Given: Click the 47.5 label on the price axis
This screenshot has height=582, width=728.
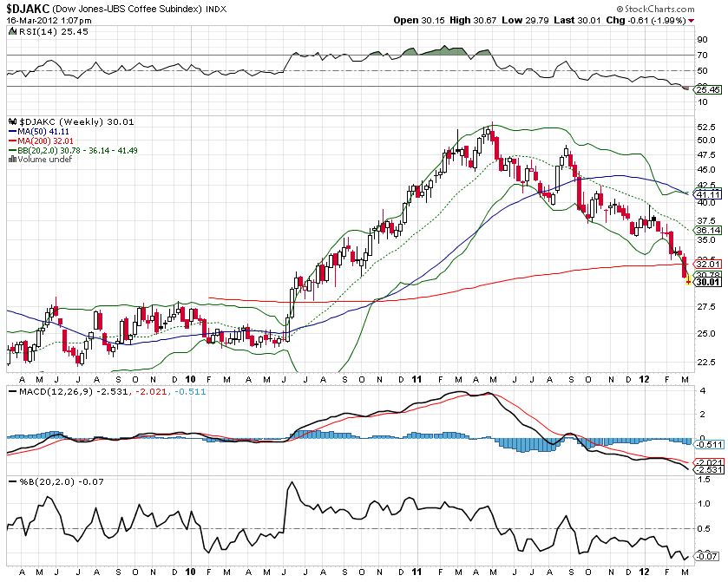Looking at the screenshot, I should pyautogui.click(x=706, y=154).
